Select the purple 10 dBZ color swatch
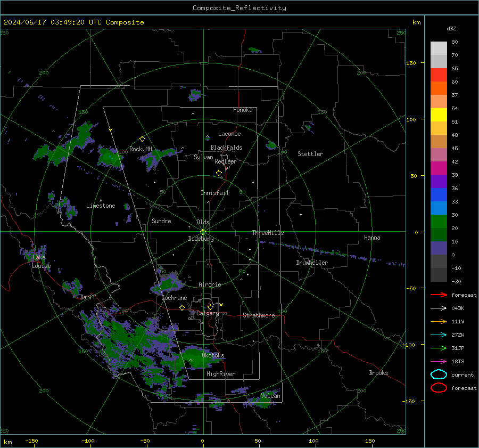Screen dimensions: 479x448 click(x=439, y=248)
